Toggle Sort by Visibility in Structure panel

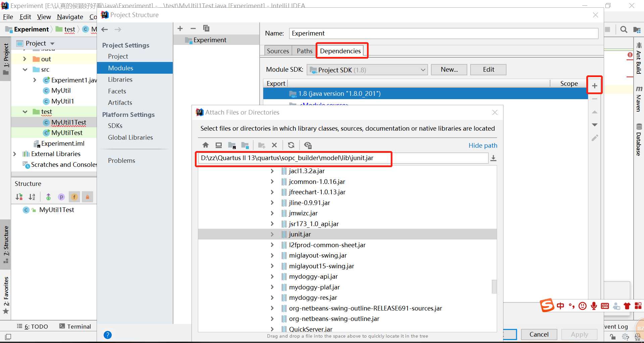pos(19,197)
